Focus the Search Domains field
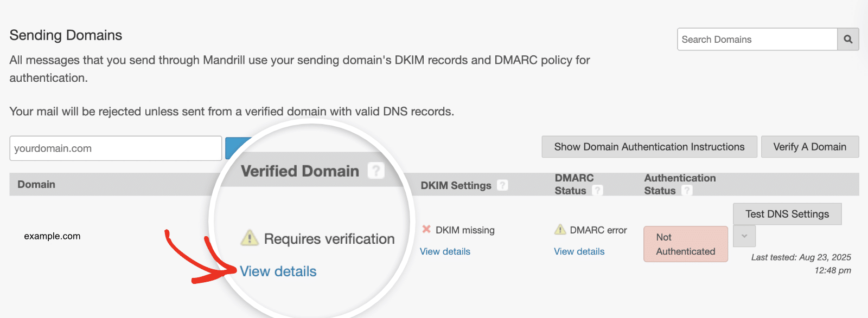This screenshot has width=868, height=318. (757, 40)
